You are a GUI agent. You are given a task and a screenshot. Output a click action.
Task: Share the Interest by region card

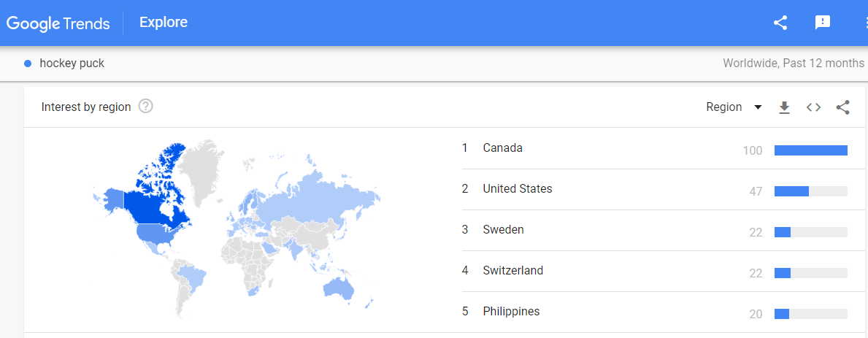tap(842, 107)
